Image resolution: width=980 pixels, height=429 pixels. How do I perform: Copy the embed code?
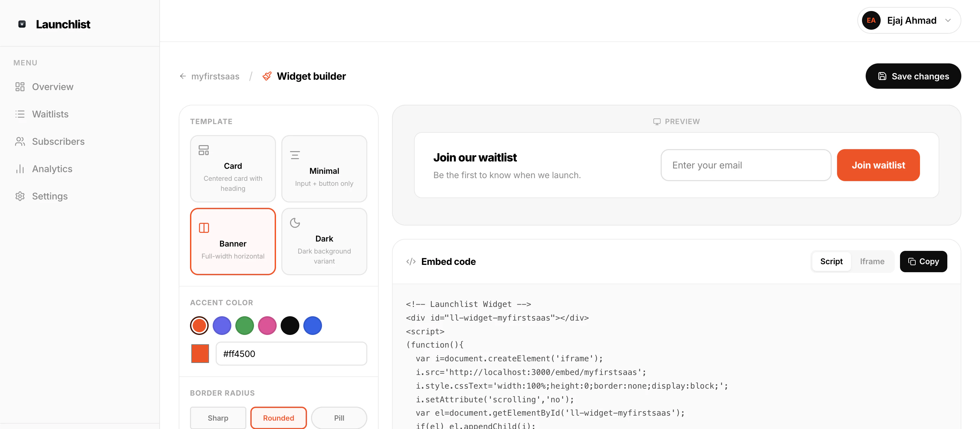point(923,262)
